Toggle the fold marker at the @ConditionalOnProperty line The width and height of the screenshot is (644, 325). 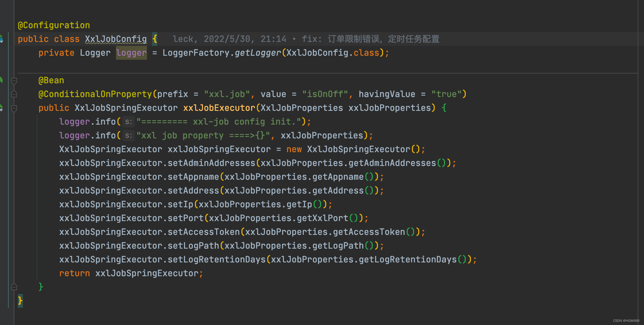[x=14, y=94]
